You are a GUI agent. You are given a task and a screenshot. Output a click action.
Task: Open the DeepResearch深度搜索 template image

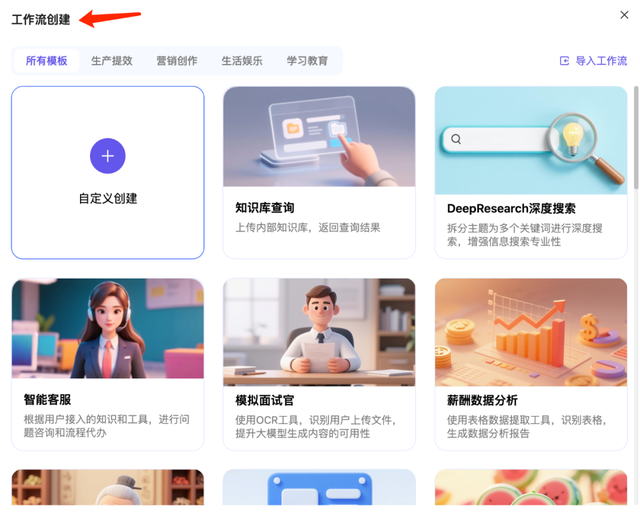point(531,140)
